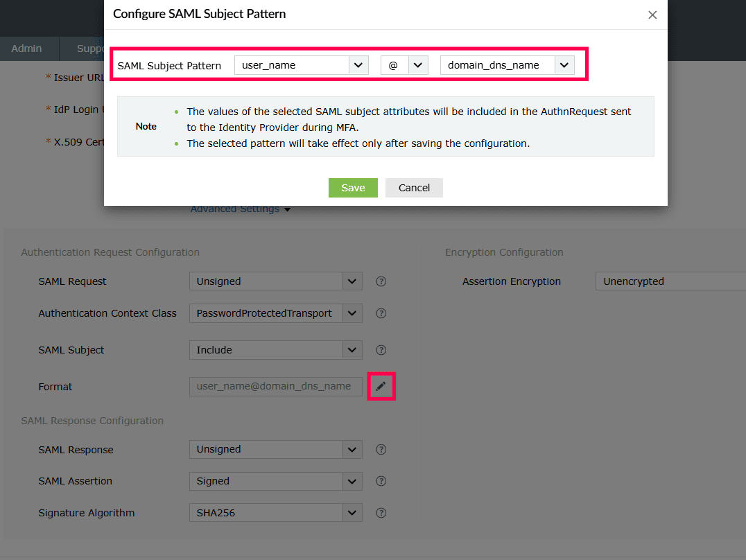
Task: Switch to the Admin tab
Action: point(26,49)
